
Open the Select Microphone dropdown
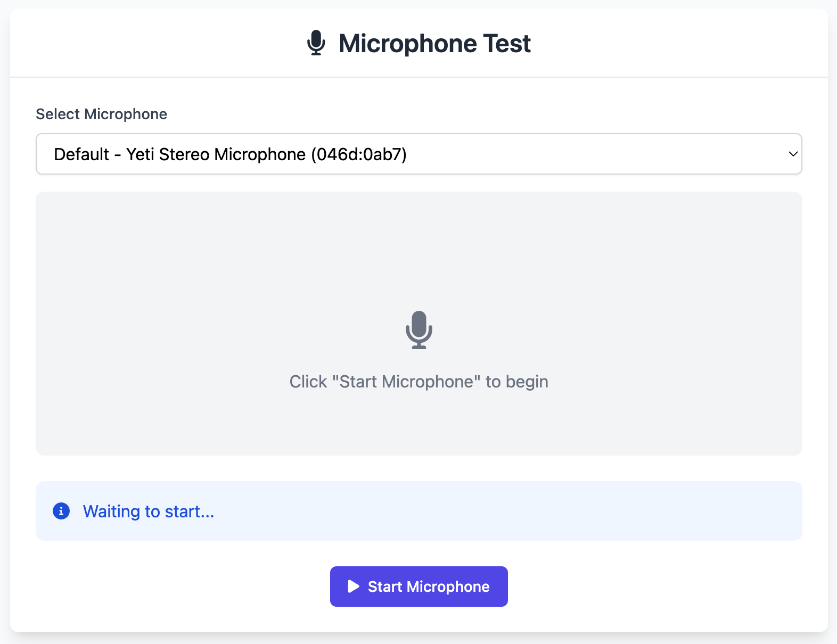[x=418, y=154]
